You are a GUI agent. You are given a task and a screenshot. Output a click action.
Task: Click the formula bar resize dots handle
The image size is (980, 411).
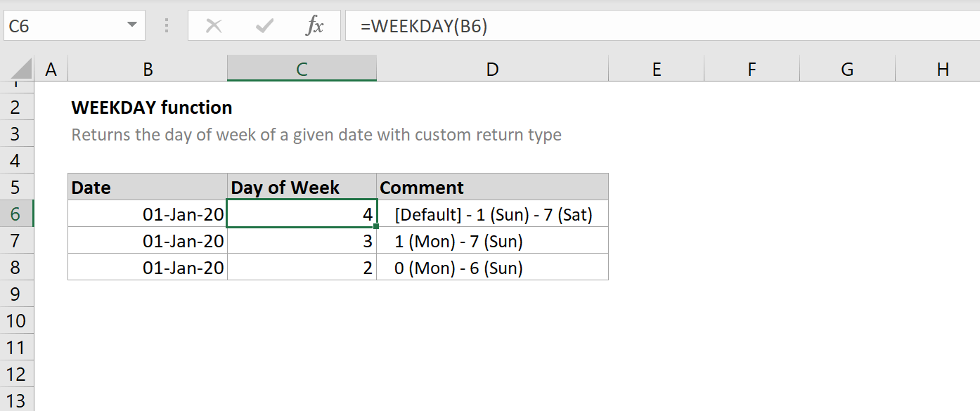[x=167, y=27]
